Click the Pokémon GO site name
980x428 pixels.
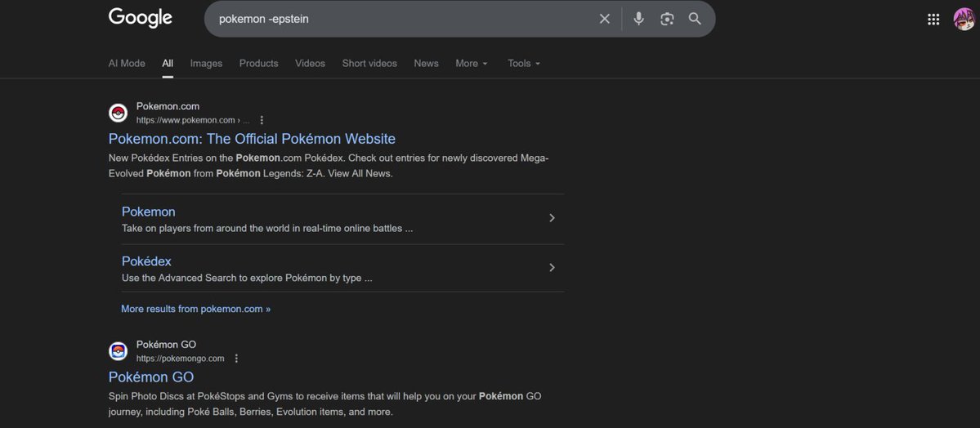[x=166, y=344]
